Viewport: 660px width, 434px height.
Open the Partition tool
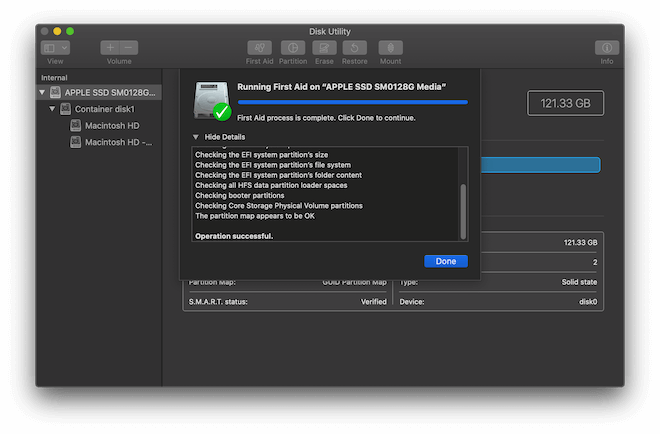tap(293, 48)
